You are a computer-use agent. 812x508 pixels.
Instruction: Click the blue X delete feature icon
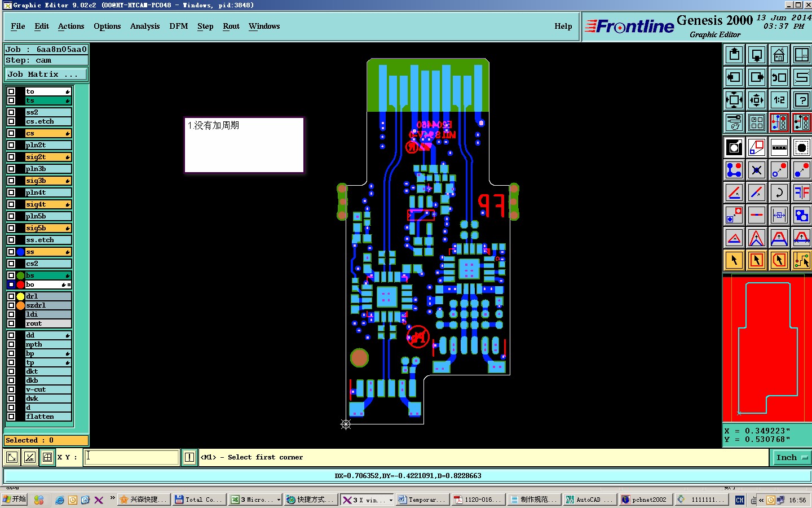pyautogui.click(x=757, y=170)
